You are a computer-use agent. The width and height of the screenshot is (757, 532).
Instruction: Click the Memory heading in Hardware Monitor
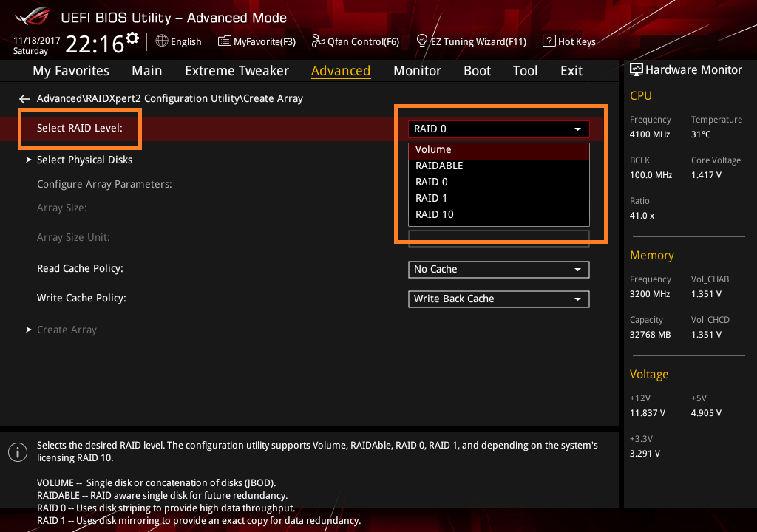click(x=652, y=256)
